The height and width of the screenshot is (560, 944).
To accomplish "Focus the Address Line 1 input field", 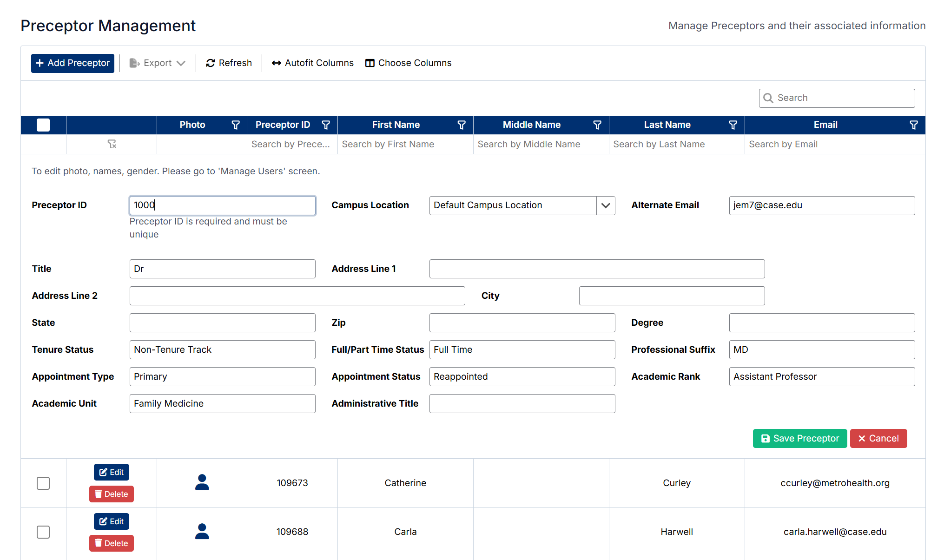I will [x=596, y=269].
